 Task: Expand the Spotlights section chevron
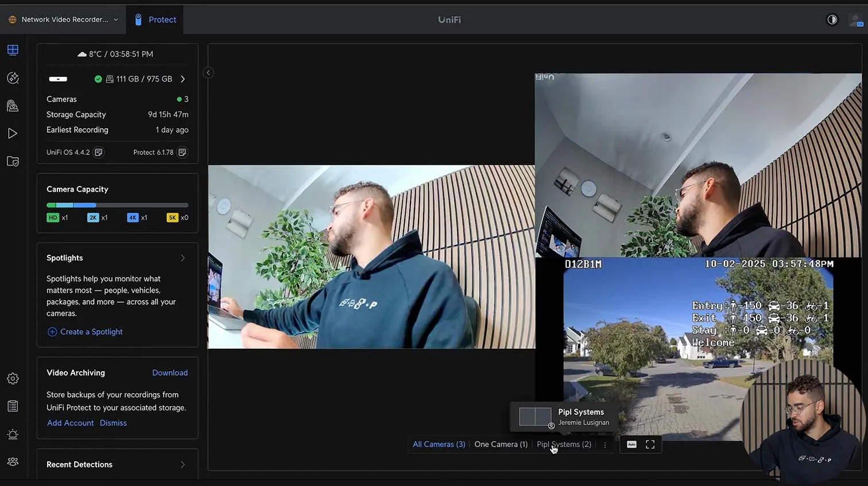click(x=183, y=258)
